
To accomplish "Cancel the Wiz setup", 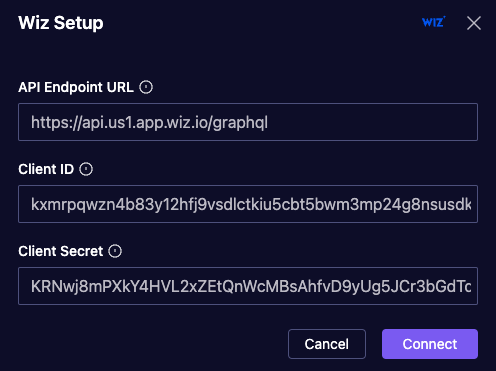I will pyautogui.click(x=327, y=344).
